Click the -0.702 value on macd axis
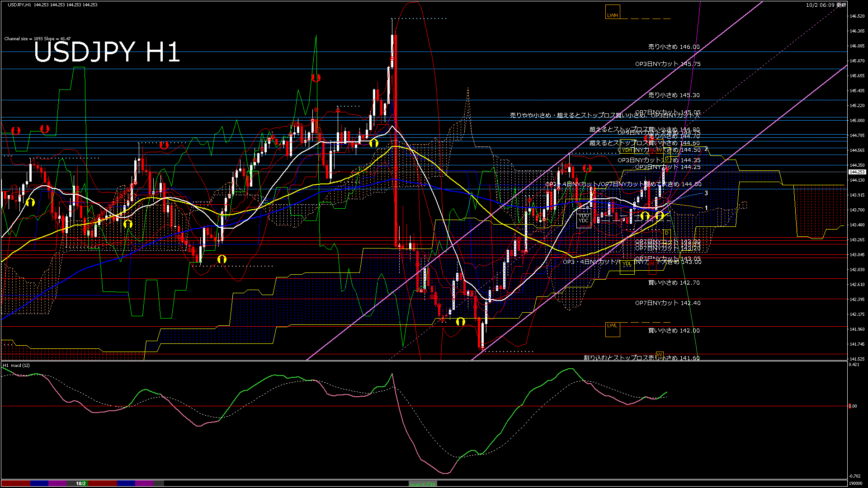This screenshot has height=488, width=868. 854,476
